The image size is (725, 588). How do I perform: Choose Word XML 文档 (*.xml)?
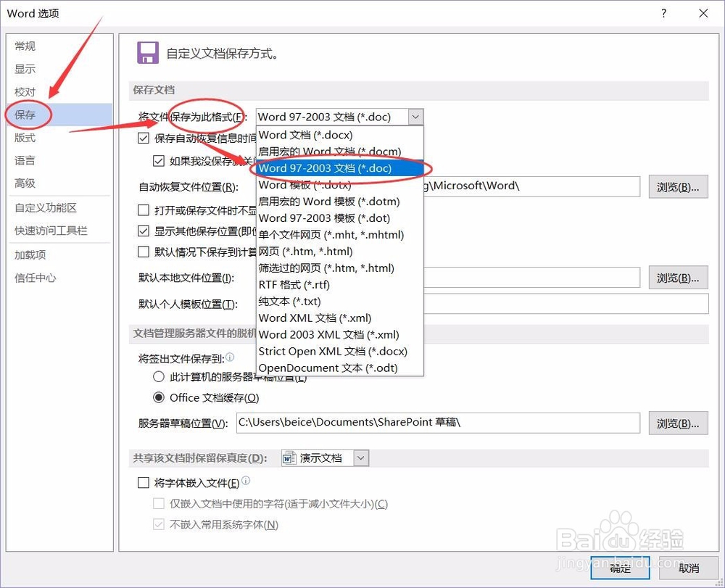pos(340,318)
